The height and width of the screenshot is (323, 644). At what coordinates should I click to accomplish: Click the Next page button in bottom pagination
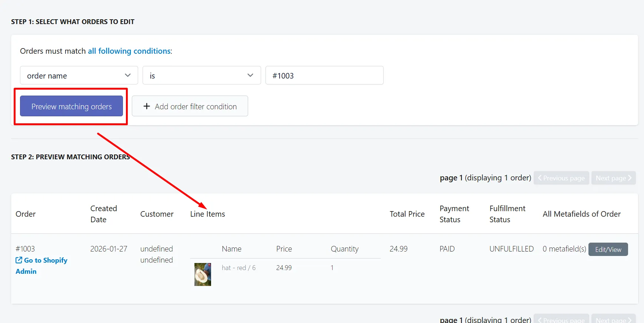tap(614, 319)
